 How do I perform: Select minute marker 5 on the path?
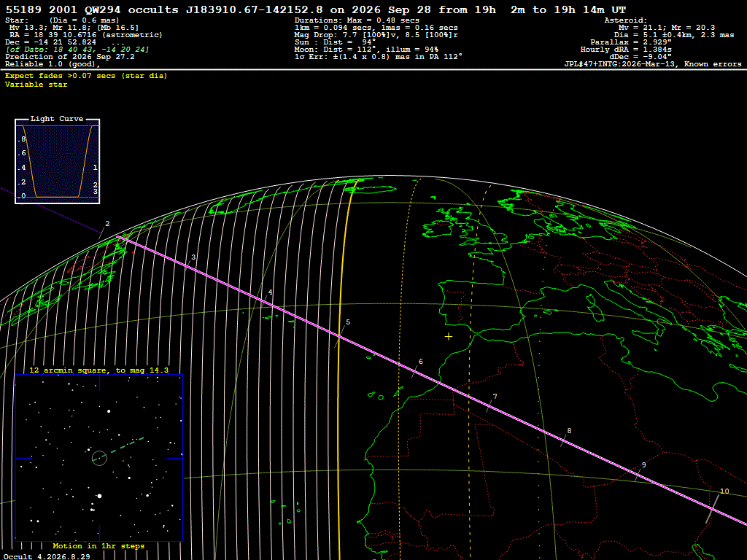click(x=348, y=322)
